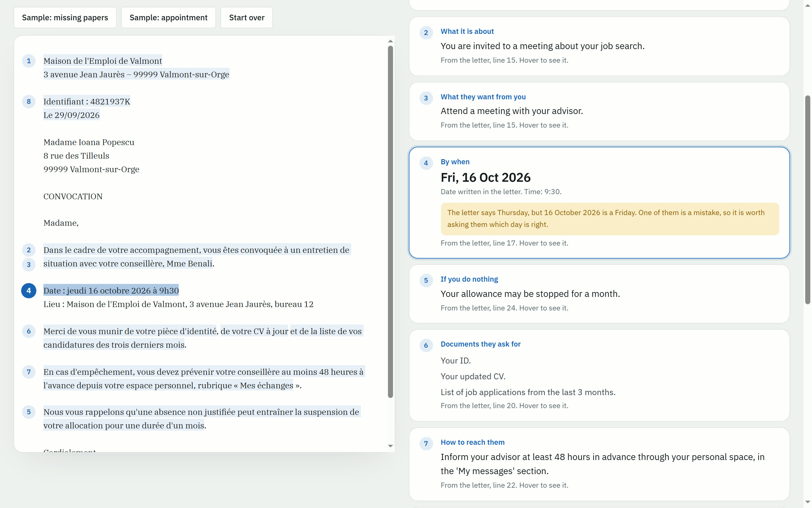Click the page scrollbar thumb at right edge
The width and height of the screenshot is (812, 508).
[808, 200]
